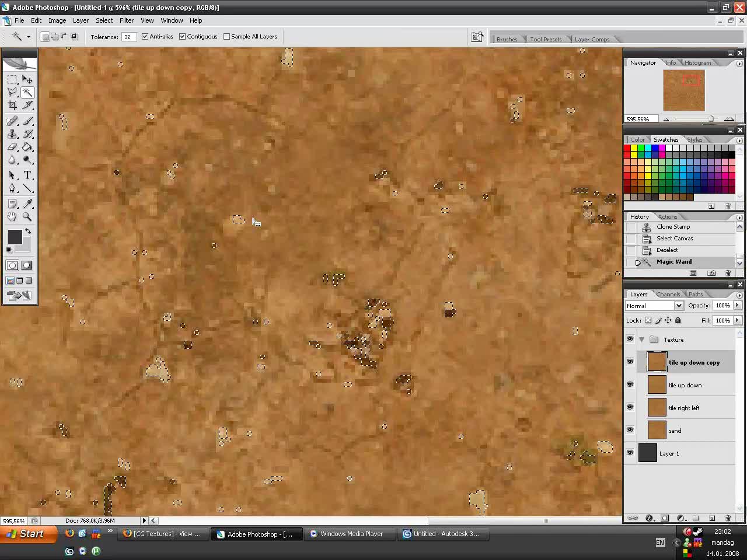Switch to the Channels tab
Image resolution: width=747 pixels, height=560 pixels.
668,294
